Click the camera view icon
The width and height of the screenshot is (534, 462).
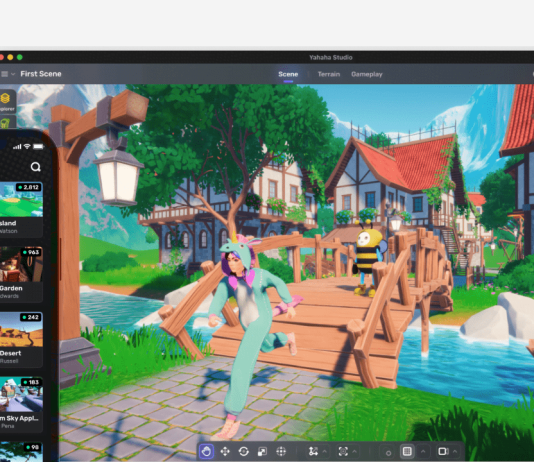[443, 451]
